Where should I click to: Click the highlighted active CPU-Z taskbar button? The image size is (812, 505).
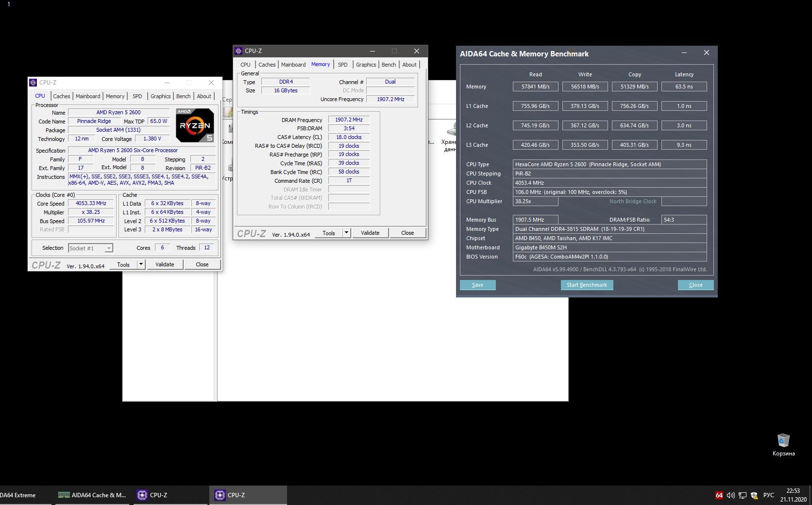click(x=248, y=495)
